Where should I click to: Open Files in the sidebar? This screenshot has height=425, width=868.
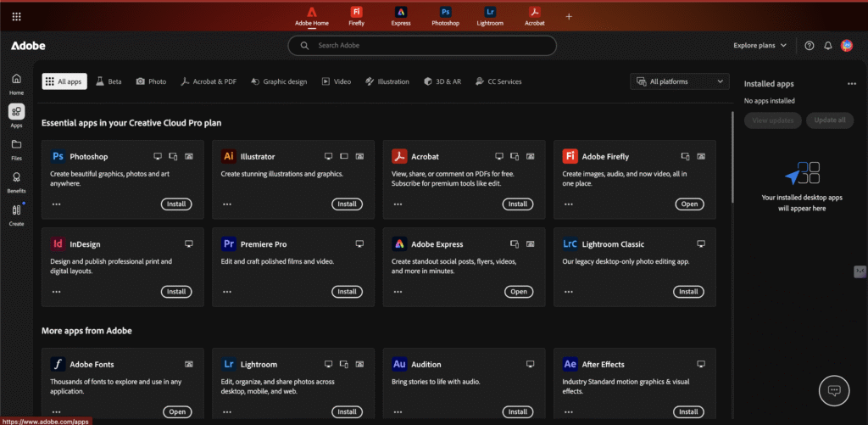click(17, 149)
